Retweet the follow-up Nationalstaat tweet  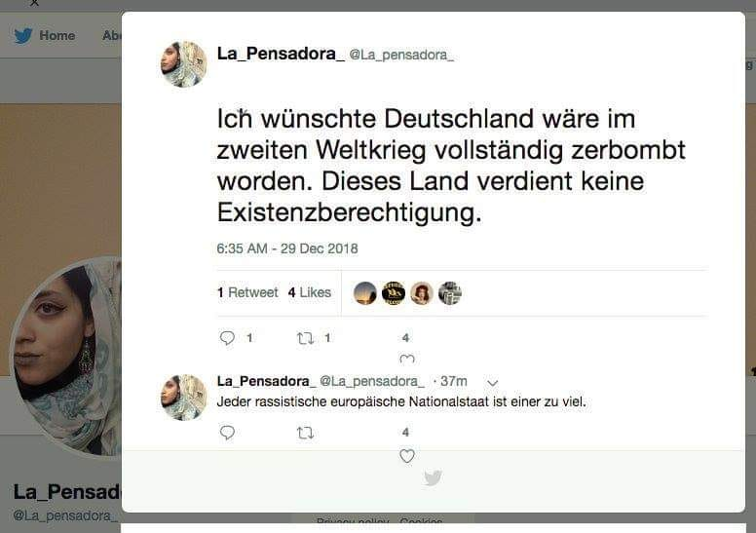[x=305, y=434]
